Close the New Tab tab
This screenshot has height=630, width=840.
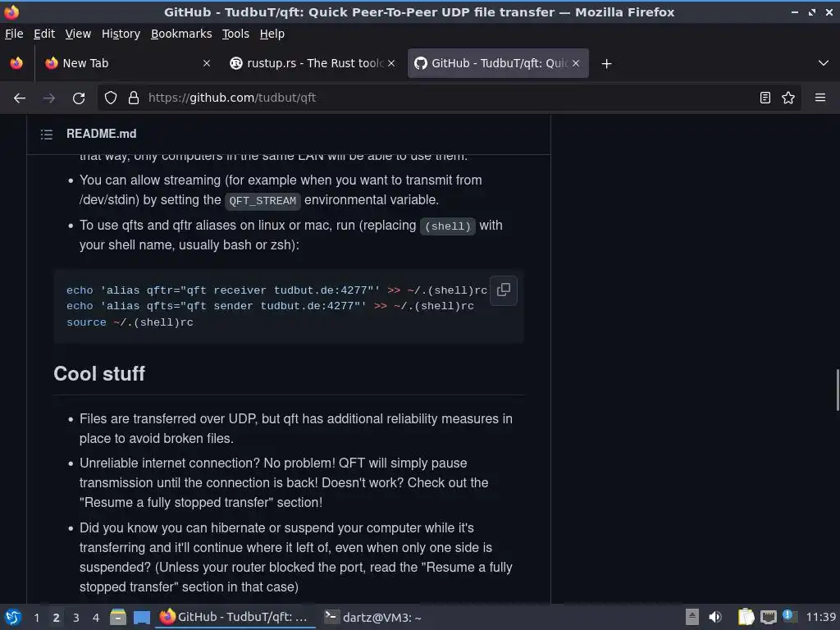pos(206,63)
